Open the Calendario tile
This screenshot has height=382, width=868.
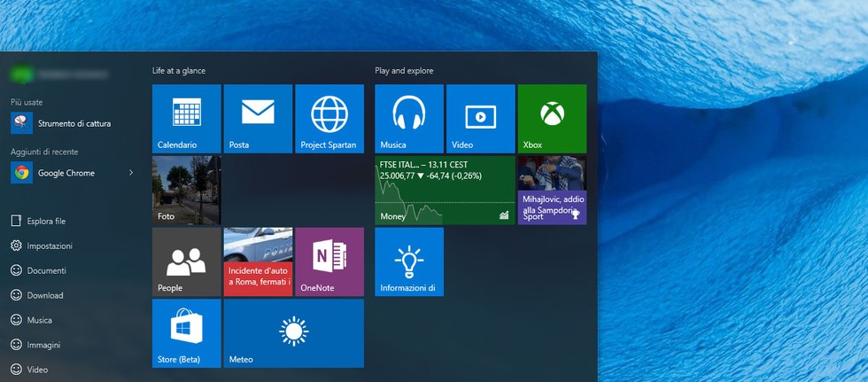[x=187, y=119]
